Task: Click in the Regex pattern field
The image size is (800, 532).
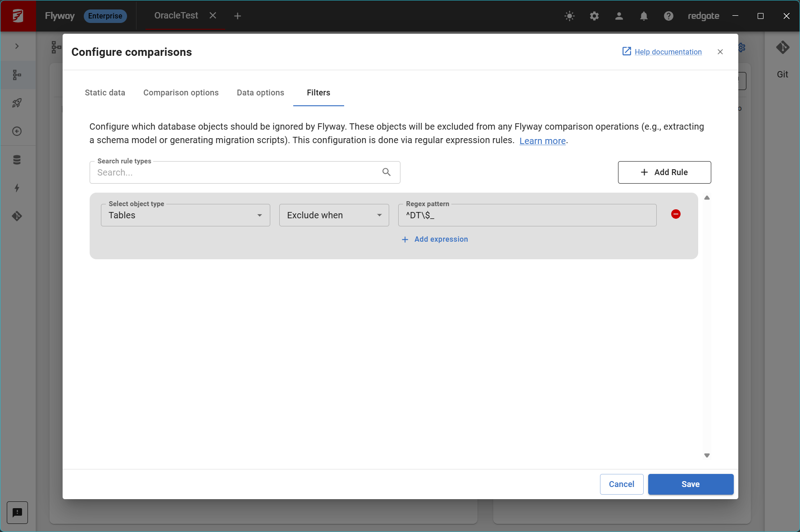Action: pos(527,216)
